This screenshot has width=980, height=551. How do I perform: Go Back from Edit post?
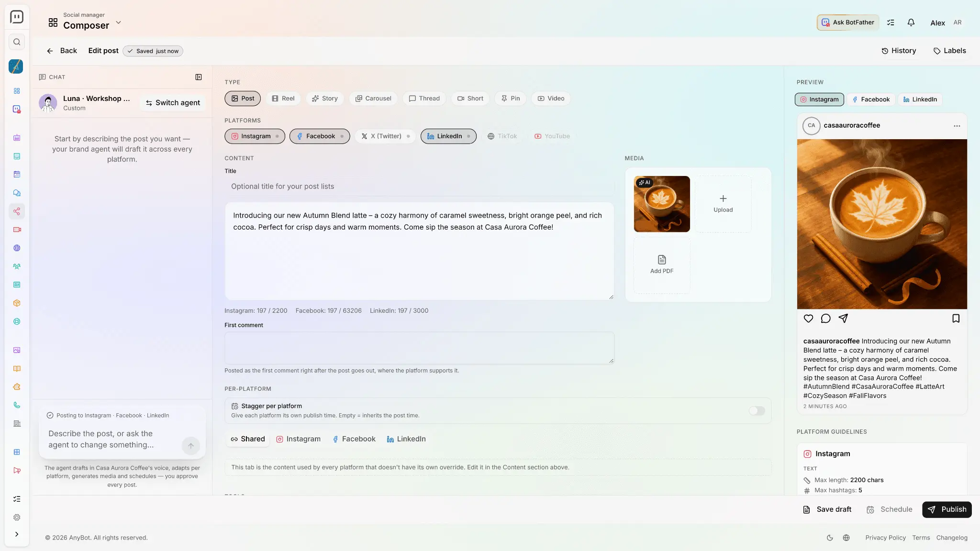(x=62, y=51)
